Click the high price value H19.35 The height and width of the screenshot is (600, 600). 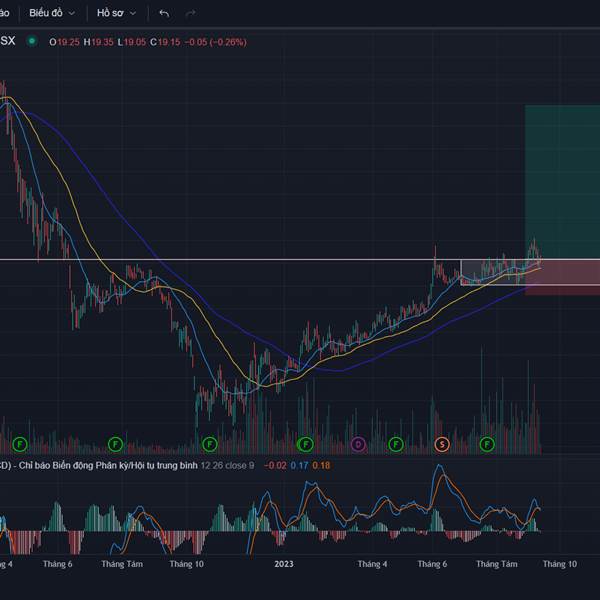click(98, 42)
